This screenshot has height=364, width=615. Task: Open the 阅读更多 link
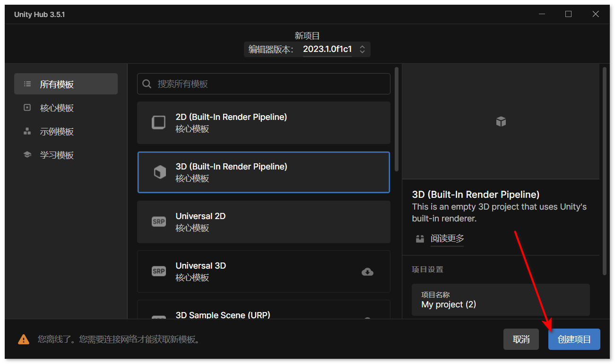(x=447, y=239)
